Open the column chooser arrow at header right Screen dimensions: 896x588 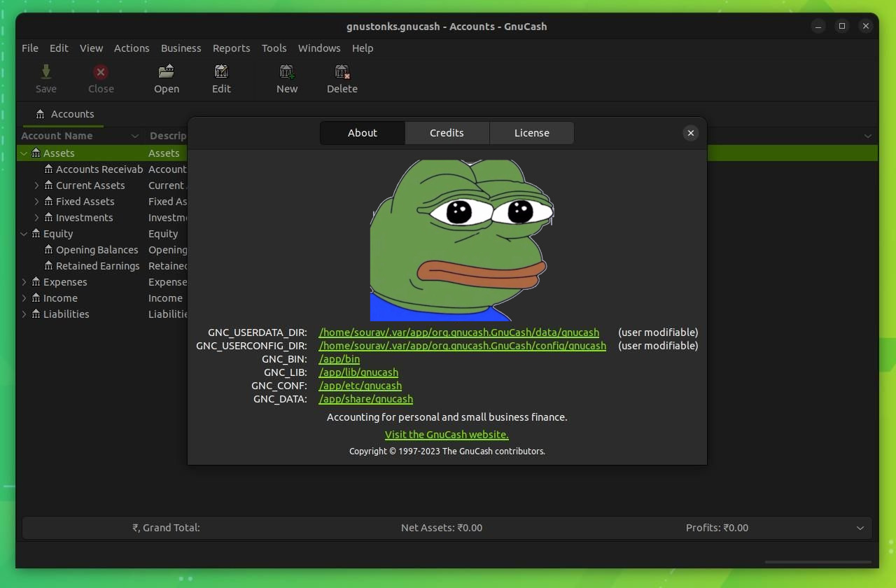(x=868, y=136)
